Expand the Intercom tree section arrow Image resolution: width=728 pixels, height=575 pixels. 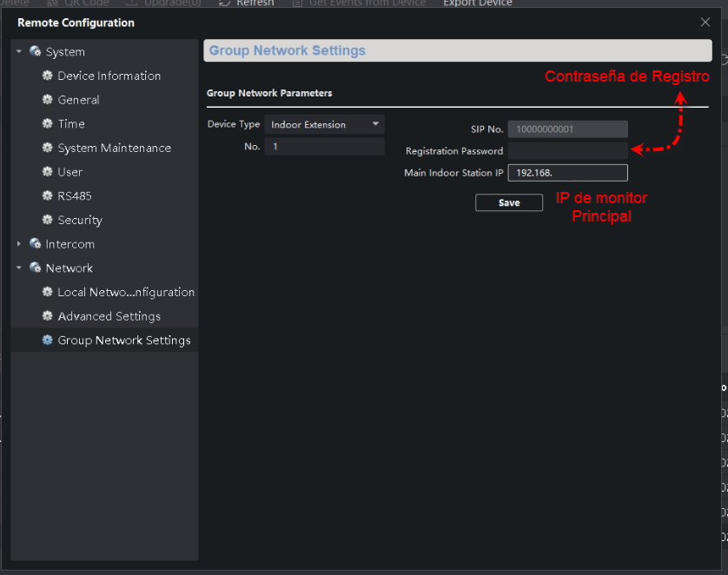[19, 244]
